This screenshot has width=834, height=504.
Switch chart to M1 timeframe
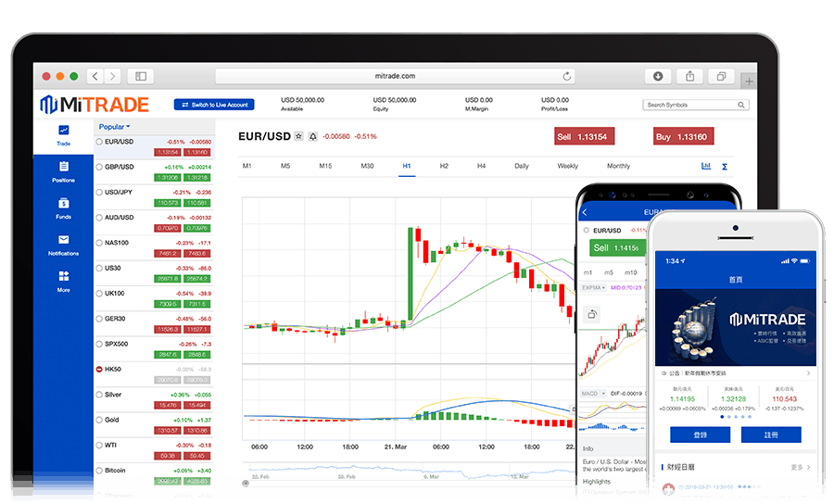[x=246, y=166]
